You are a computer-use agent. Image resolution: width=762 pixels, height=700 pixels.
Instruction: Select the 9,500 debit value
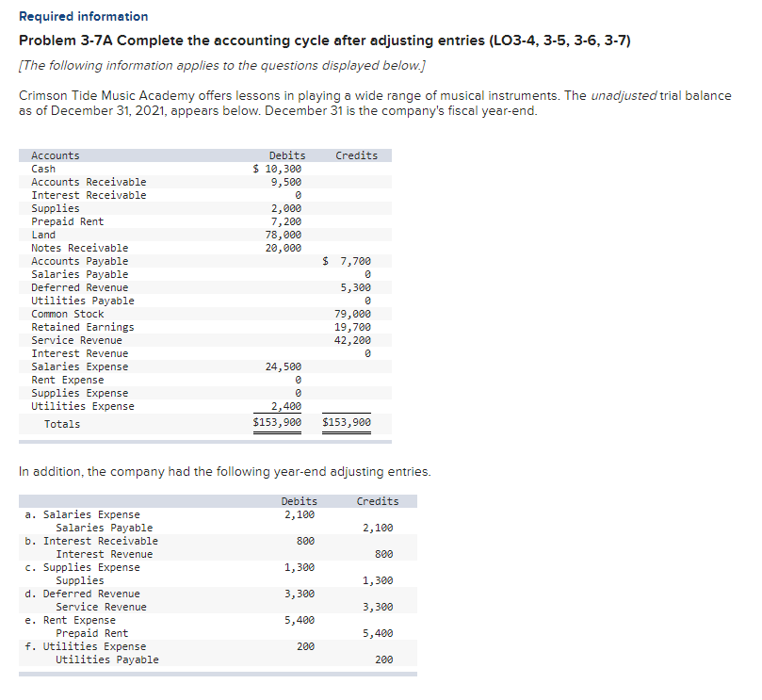point(286,182)
